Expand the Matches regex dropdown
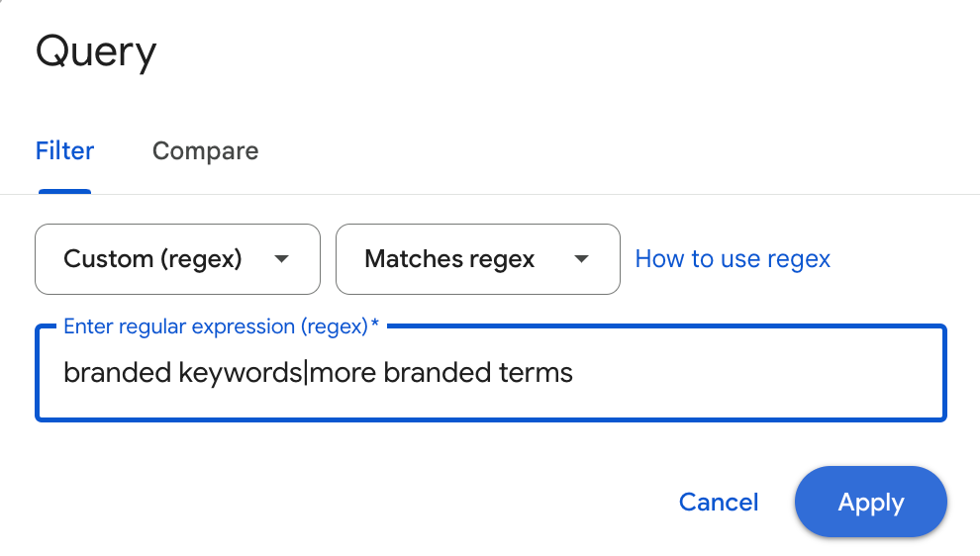 (477, 259)
